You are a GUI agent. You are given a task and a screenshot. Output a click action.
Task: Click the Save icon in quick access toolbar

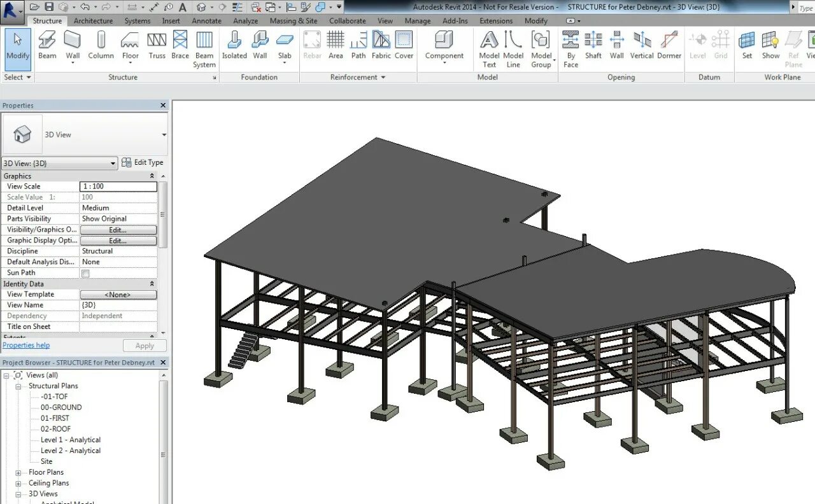[x=49, y=7]
